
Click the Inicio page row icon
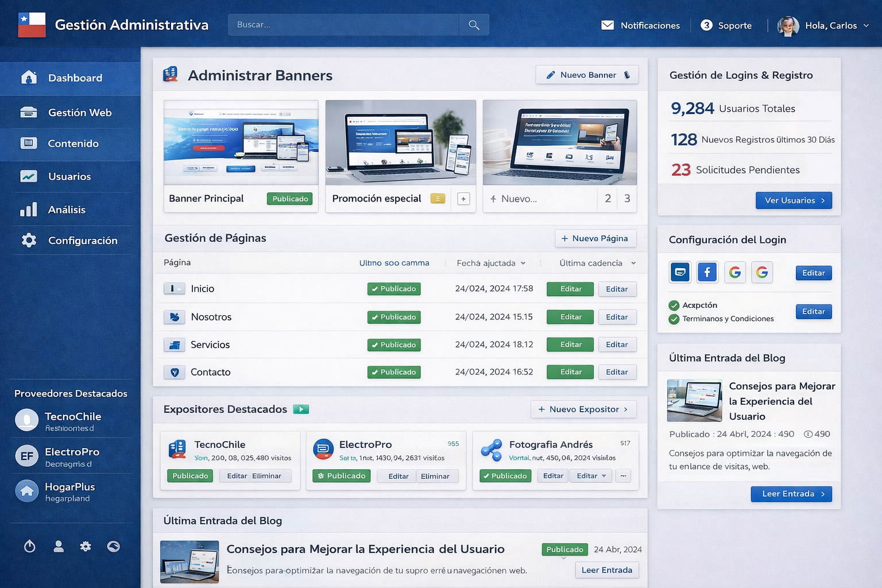coord(174,288)
